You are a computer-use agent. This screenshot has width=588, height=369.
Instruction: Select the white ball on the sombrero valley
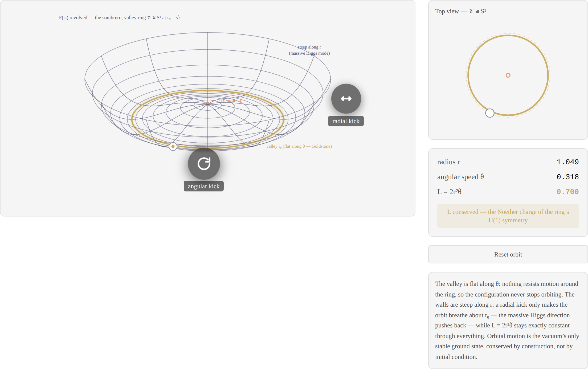click(x=173, y=146)
